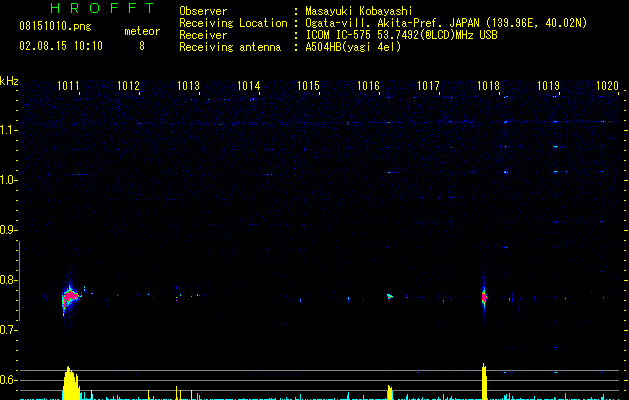Image resolution: width=629 pixels, height=400 pixels.
Task: Click the Receiving antenna field label
Action: point(230,47)
